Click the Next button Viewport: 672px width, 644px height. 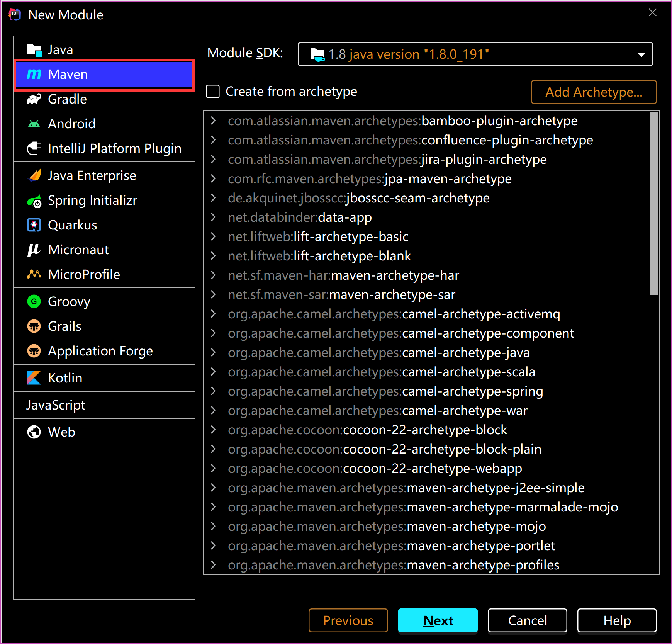point(438,620)
